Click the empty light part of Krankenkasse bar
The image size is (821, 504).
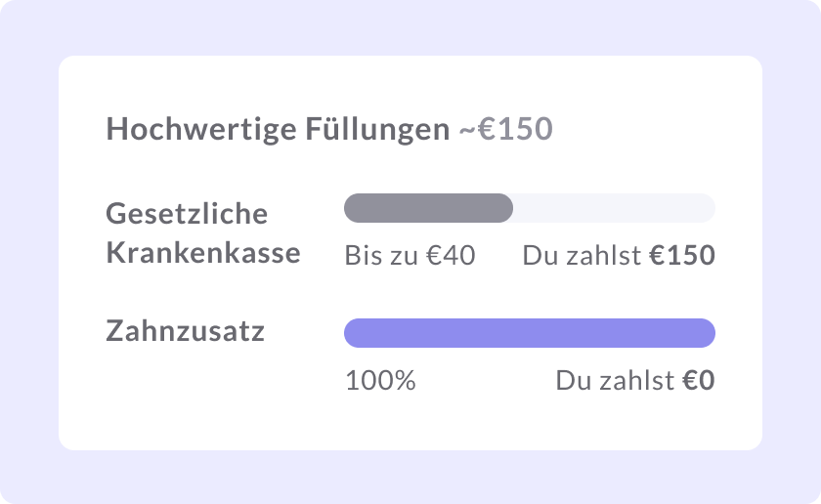[x=614, y=208]
